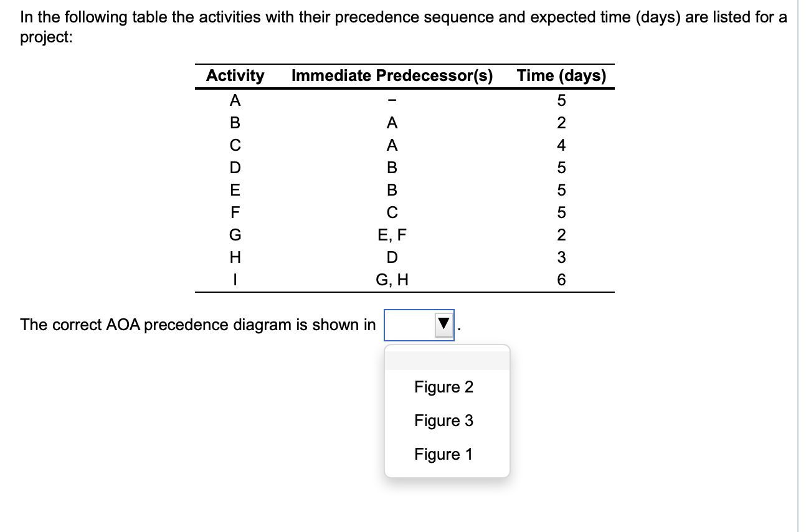Click the Immediate Predecessor(s) column header
The width and height of the screenshot is (806, 532).
(x=393, y=75)
